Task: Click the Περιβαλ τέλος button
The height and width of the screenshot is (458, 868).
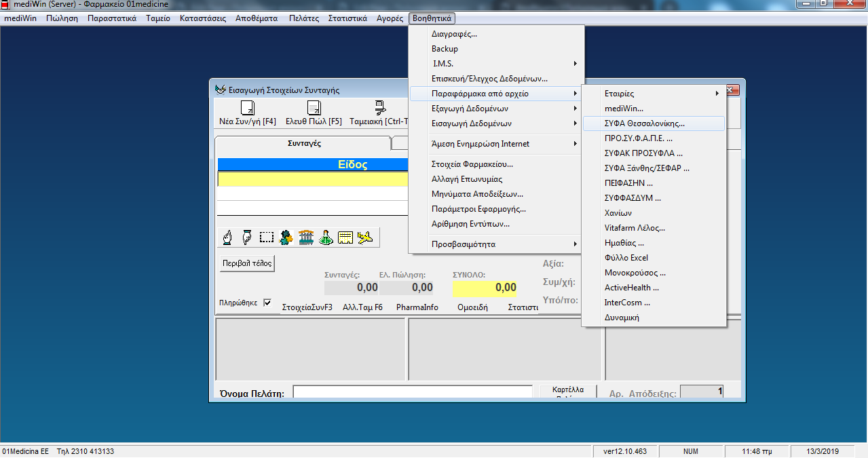Action: (247, 263)
